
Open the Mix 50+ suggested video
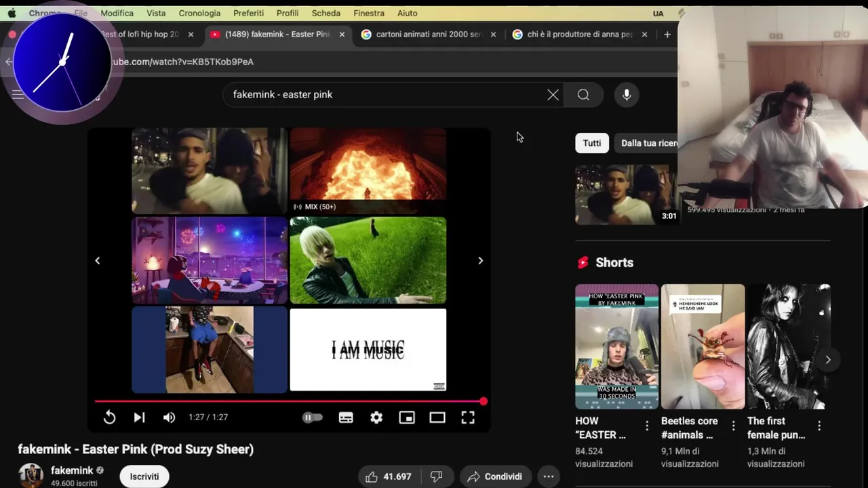click(x=368, y=171)
